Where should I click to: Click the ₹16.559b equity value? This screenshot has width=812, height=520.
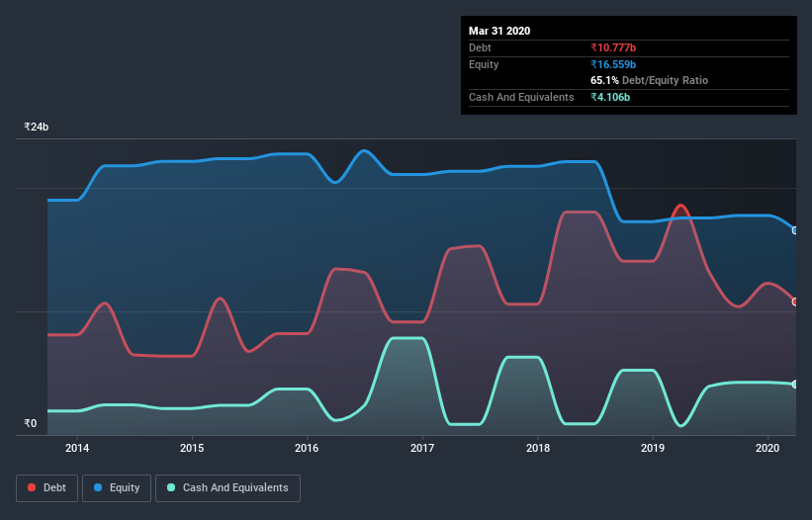coord(613,64)
